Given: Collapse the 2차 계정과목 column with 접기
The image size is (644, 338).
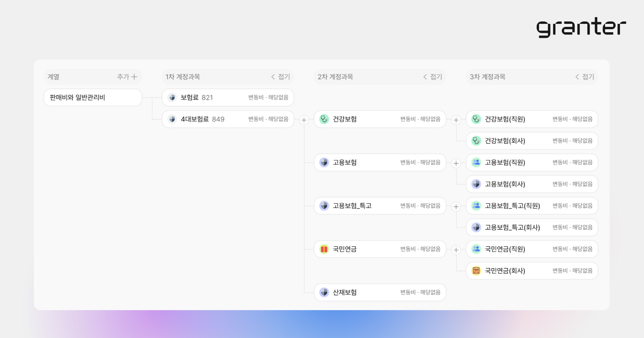Looking at the screenshot, I should [433, 77].
